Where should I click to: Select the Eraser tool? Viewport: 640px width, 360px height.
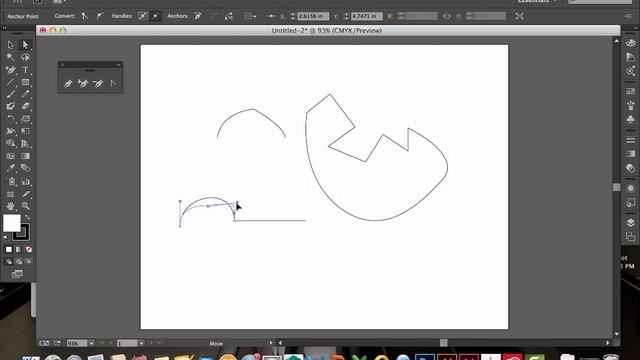[x=25, y=106]
